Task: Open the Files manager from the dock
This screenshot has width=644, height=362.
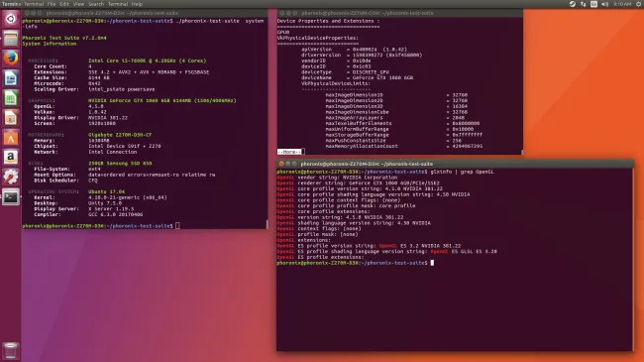Action: 11,39
